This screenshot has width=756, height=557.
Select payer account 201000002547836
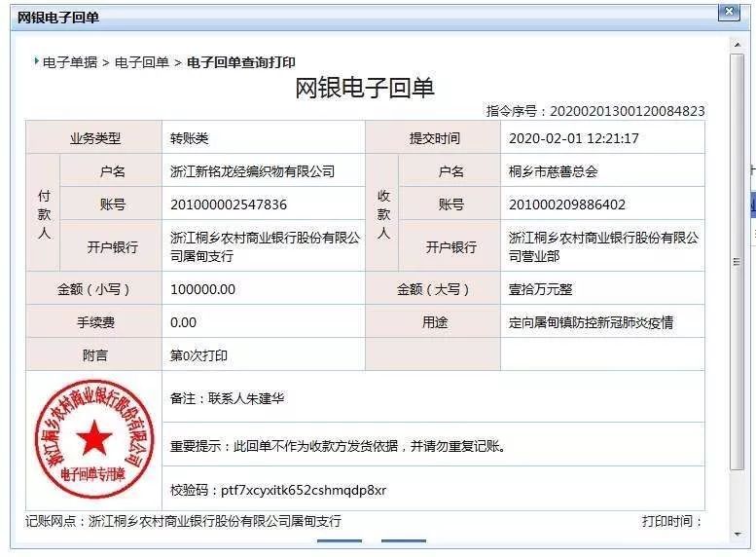229,204
